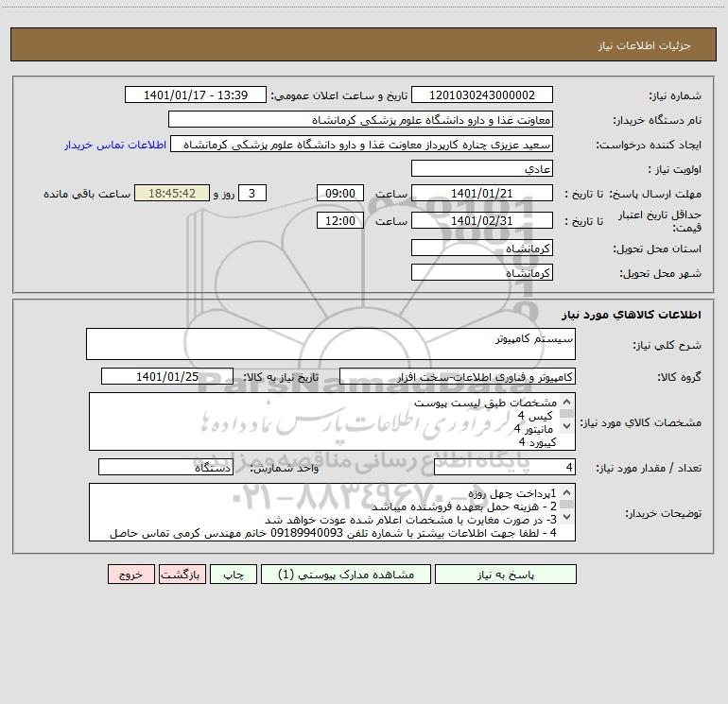The image size is (728, 704).
Task: Click the ایجاد کننده درخواست field
Action: (362, 145)
